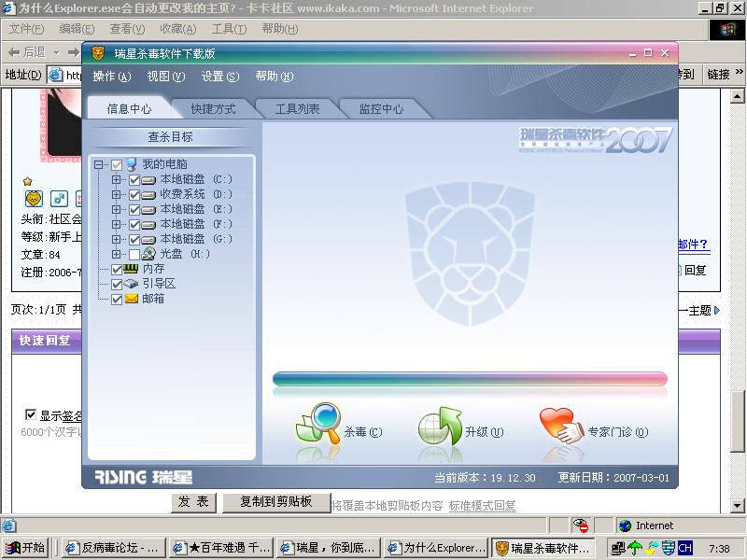Open the 视图(V) menu
Image resolution: width=747 pixels, height=560 pixels.
(x=166, y=77)
